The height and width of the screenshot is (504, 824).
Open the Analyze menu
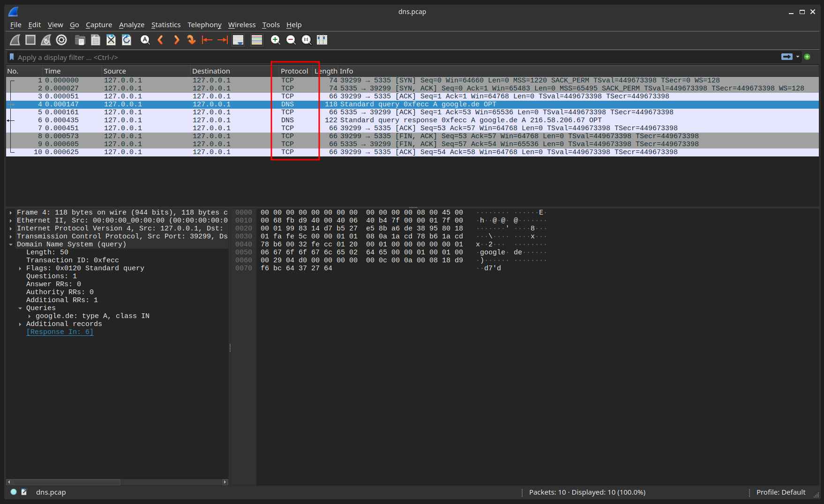131,25
